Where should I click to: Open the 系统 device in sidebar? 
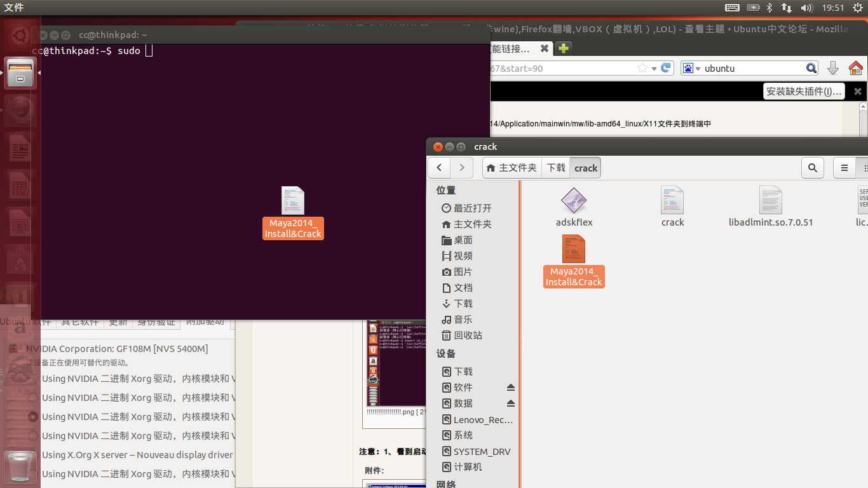[x=457, y=435]
